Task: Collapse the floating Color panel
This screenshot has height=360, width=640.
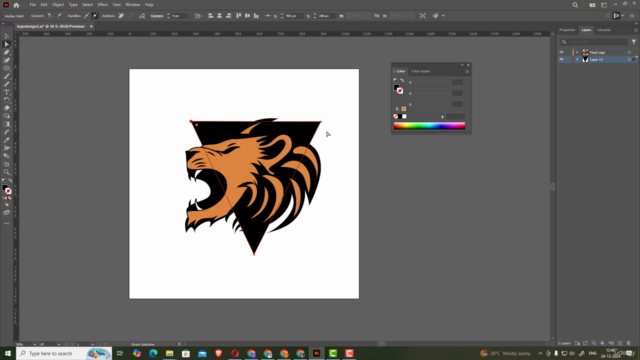Action: (462, 65)
